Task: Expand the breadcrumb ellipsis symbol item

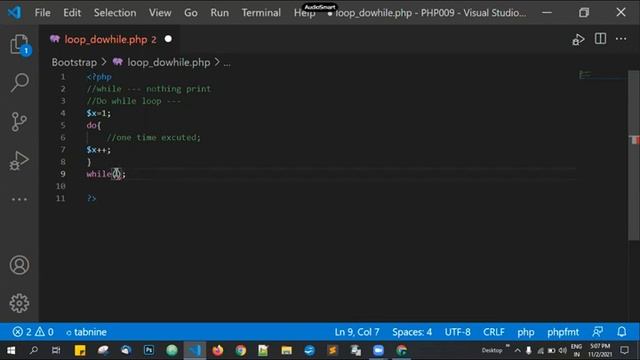Action: [227, 63]
